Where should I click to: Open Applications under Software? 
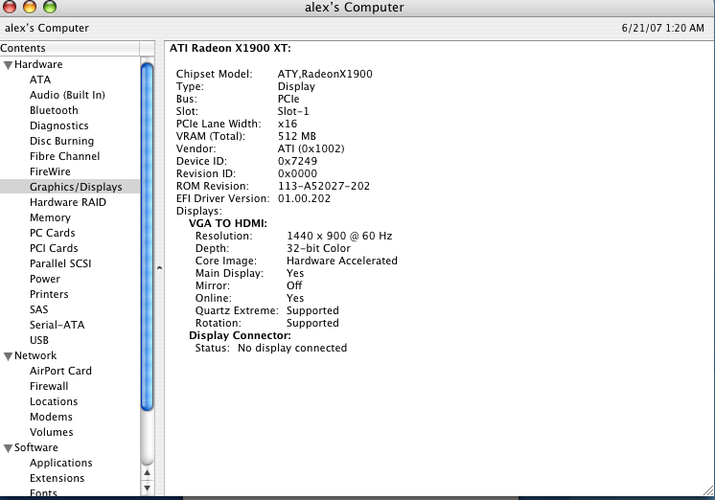click(x=61, y=463)
